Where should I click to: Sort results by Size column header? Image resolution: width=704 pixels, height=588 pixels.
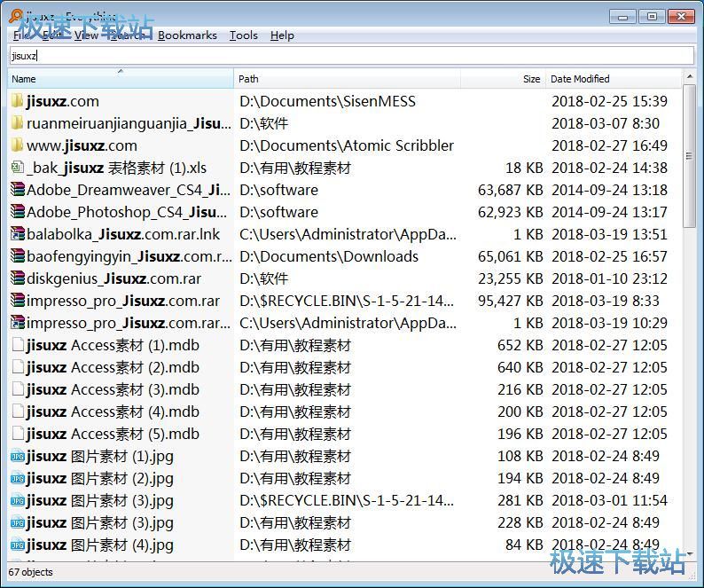(x=502, y=79)
